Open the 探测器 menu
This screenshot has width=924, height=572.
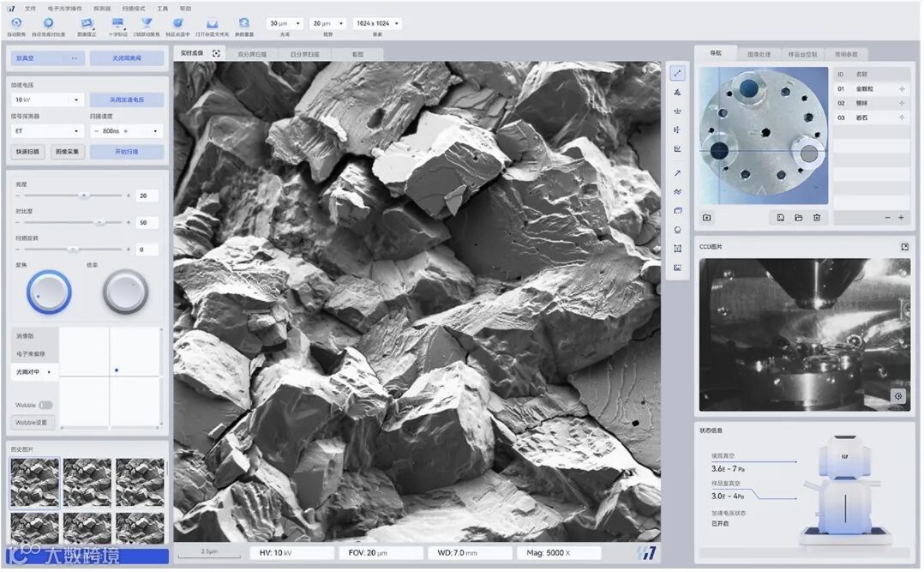click(101, 8)
